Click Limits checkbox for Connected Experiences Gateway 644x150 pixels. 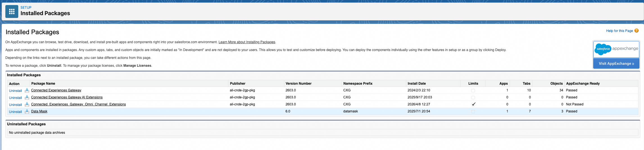473,91
